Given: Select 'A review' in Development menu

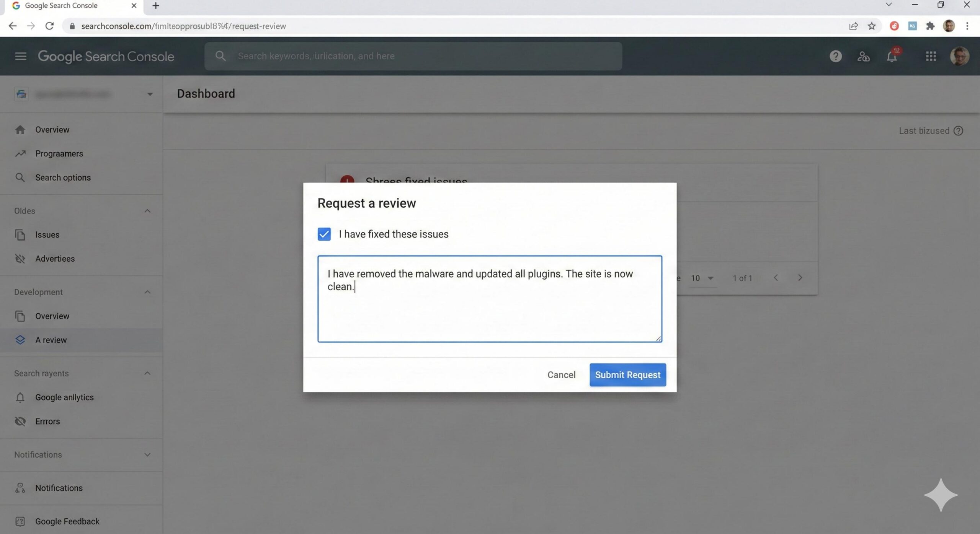Looking at the screenshot, I should (x=51, y=340).
